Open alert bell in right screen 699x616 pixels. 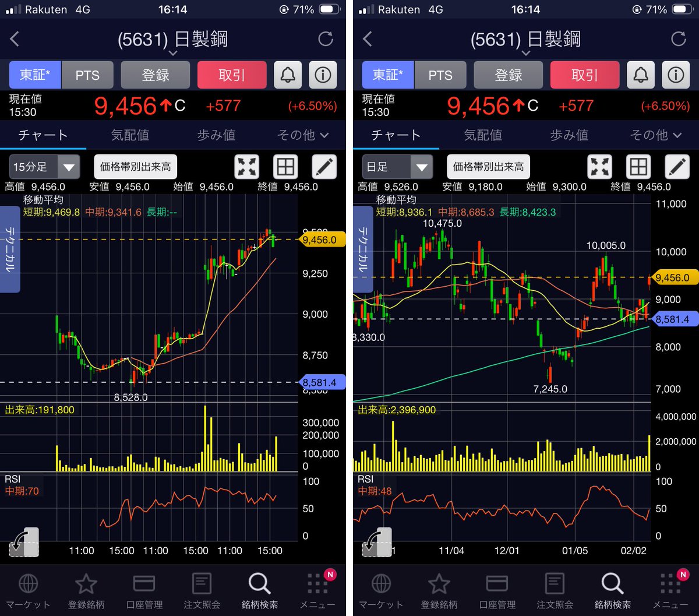(x=641, y=75)
